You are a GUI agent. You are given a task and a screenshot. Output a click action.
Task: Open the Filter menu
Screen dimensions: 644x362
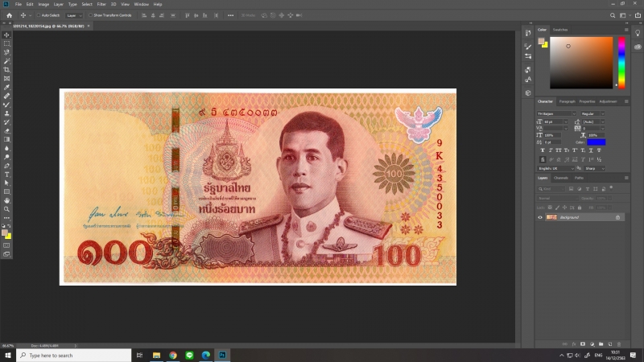coord(101,4)
